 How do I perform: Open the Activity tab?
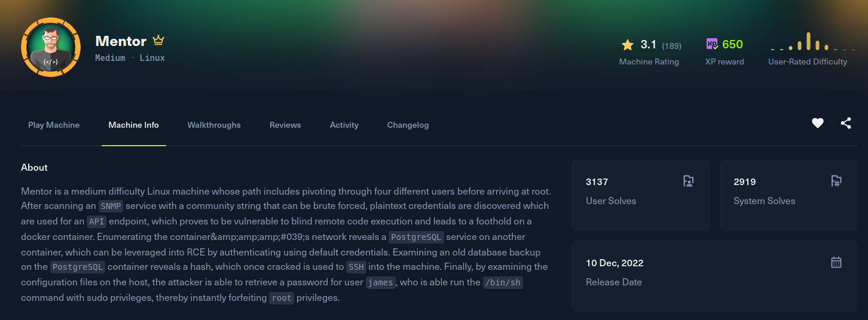coord(344,125)
